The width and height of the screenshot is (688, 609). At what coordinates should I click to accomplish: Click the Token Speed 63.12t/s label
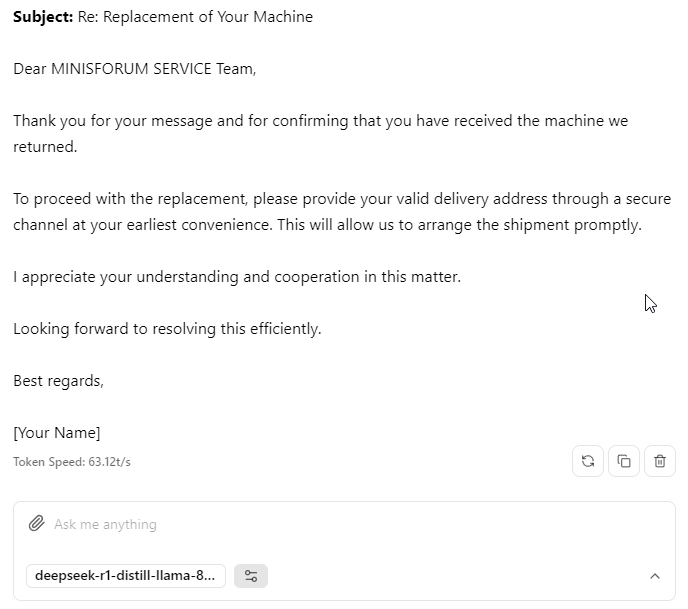(72, 462)
